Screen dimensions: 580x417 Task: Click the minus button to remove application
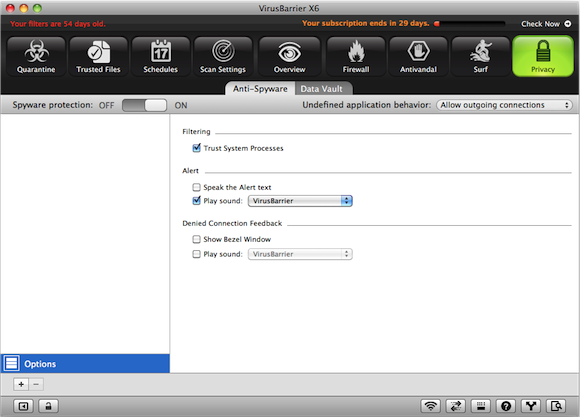[36, 384]
